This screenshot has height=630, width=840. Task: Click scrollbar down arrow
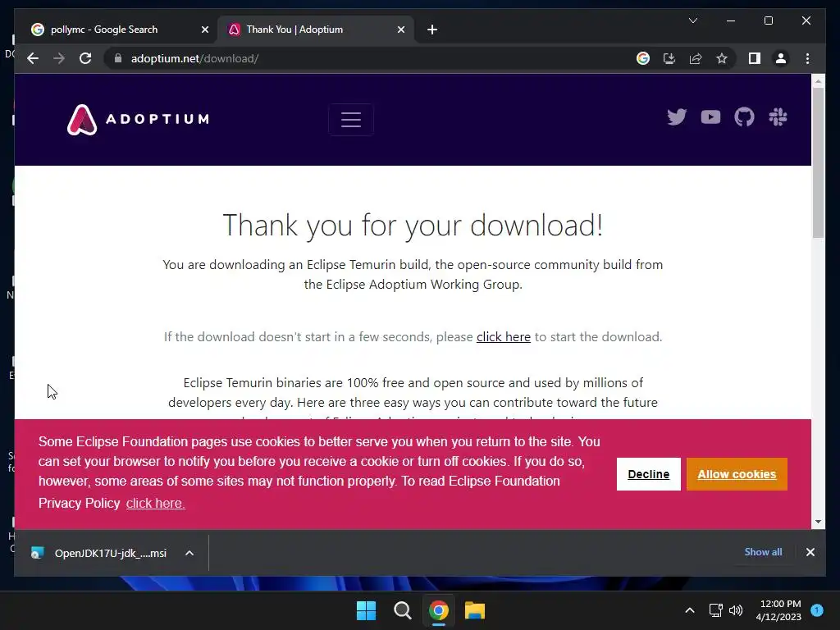pos(818,521)
